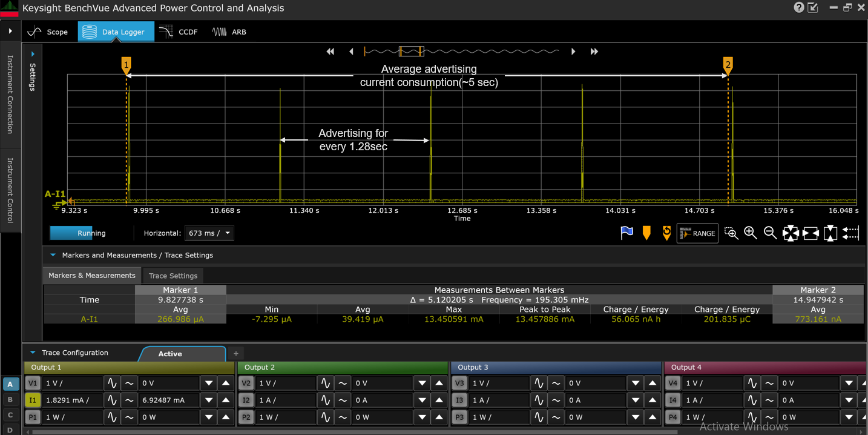This screenshot has width=868, height=435.
Task: Select the ARB view
Action: pos(229,32)
